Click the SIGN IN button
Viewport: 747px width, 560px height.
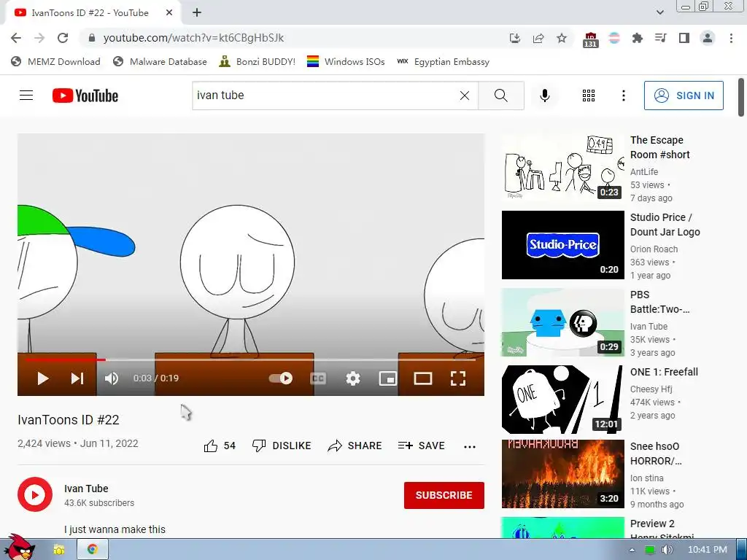click(683, 96)
